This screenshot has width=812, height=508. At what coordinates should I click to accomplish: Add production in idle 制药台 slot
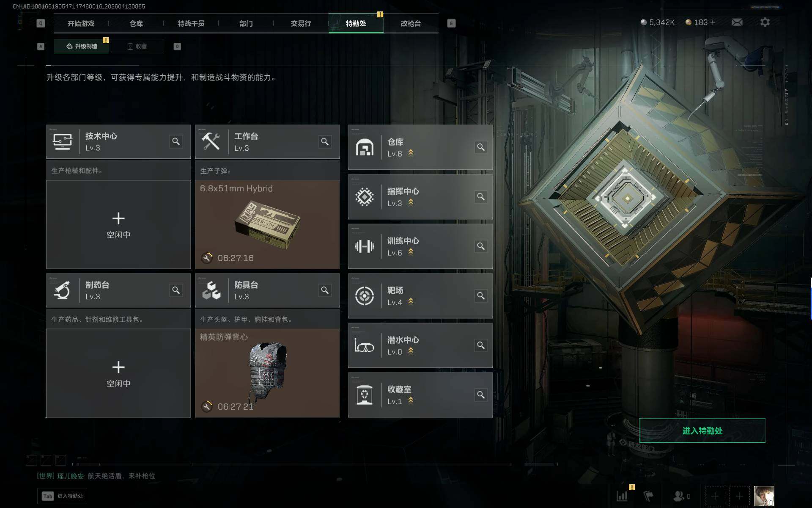[x=118, y=373]
